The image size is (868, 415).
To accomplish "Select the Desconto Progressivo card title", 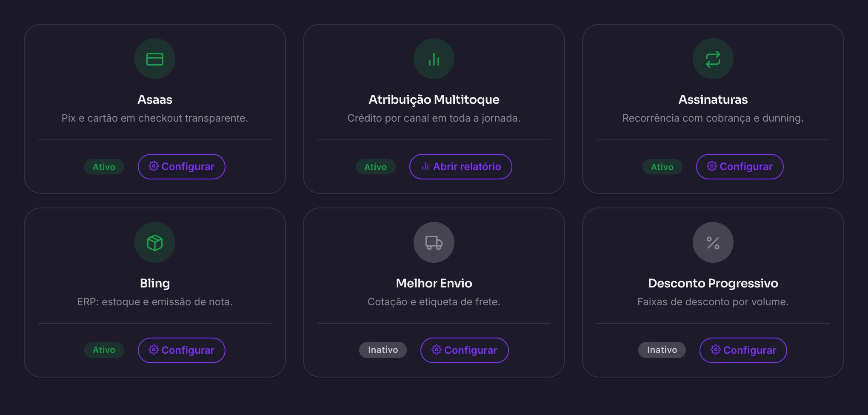I will pos(713,283).
